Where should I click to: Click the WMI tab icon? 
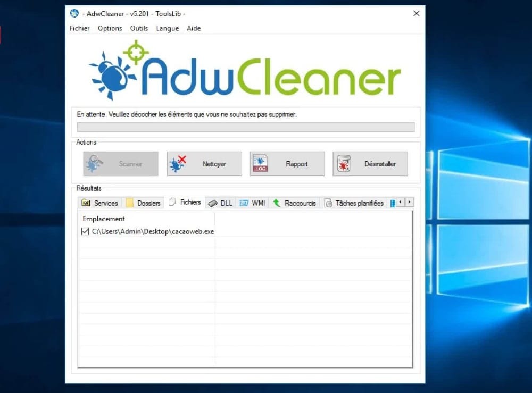[244, 203]
